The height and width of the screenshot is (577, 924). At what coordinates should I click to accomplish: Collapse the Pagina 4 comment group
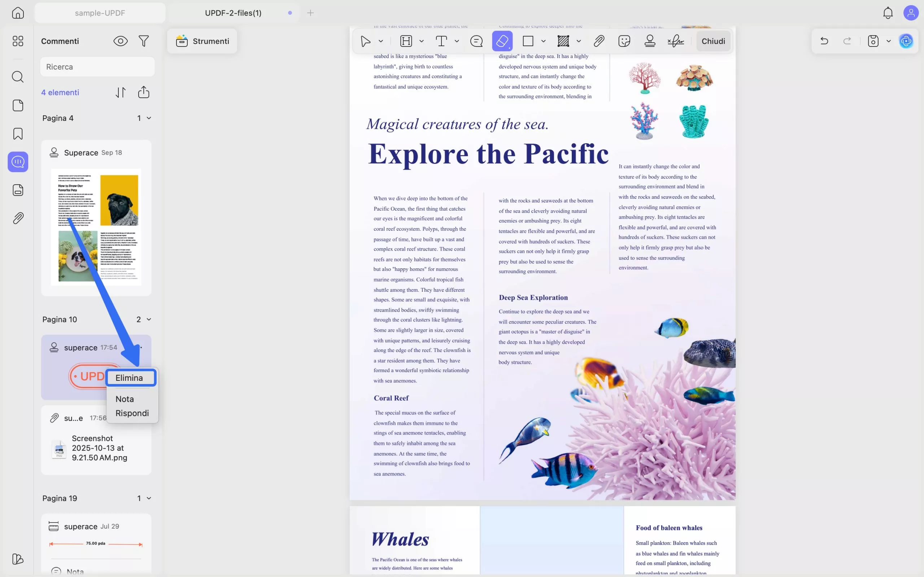click(x=149, y=118)
